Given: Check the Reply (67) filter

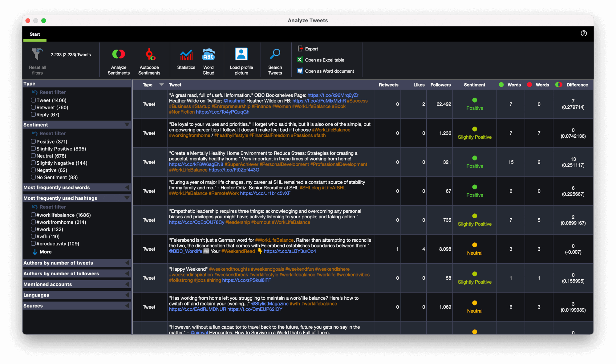Looking at the screenshot, I should pyautogui.click(x=33, y=114).
